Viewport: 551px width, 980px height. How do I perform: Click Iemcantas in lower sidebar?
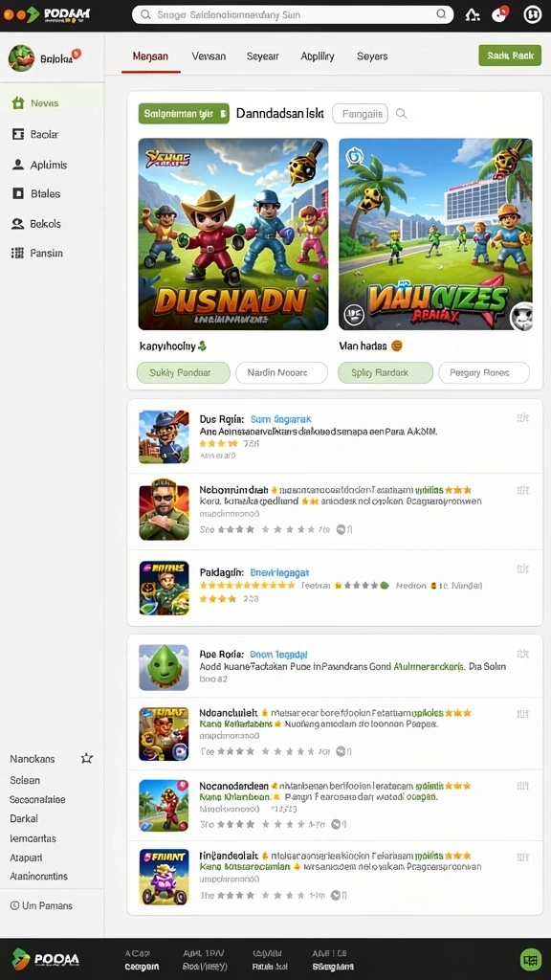[x=33, y=838]
